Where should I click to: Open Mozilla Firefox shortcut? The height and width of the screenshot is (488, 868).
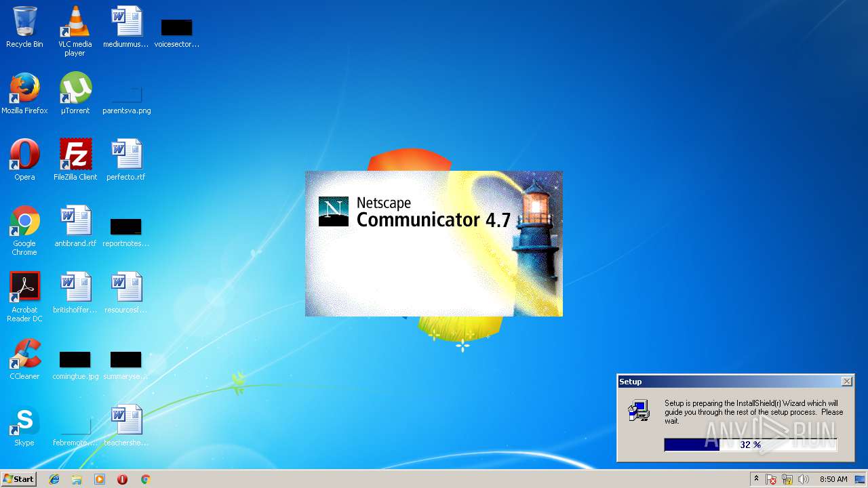click(24, 94)
